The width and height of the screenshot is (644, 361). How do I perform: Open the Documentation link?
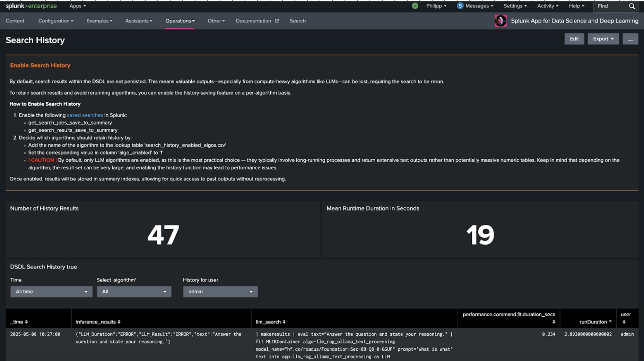coord(253,21)
